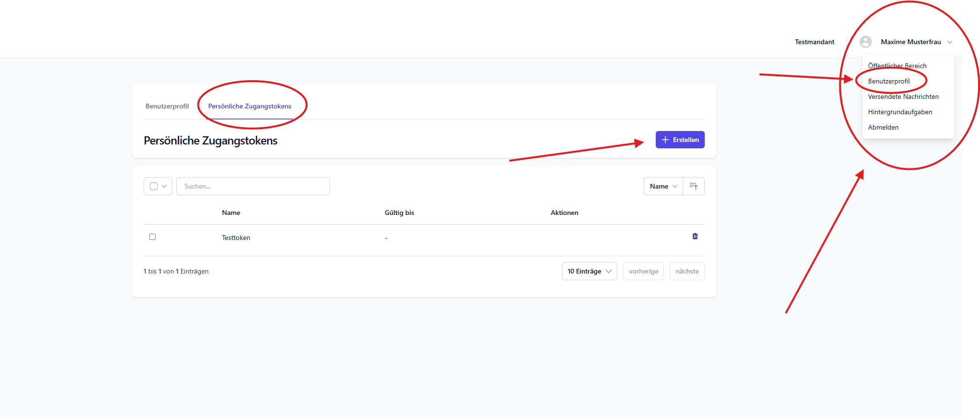Screen dimensions: 980x417
Task: Log out via Abmelden
Action: point(883,127)
